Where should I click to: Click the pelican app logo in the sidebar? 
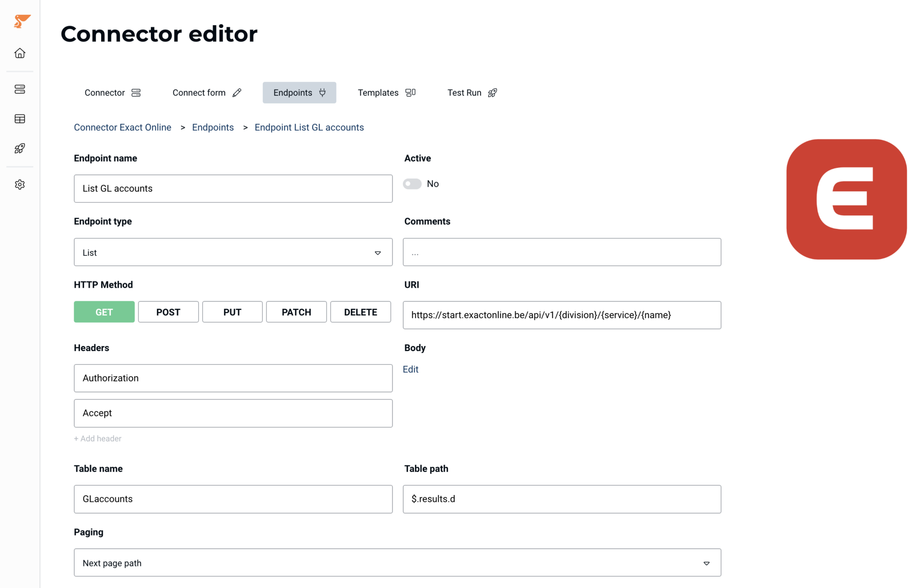tap(21, 21)
